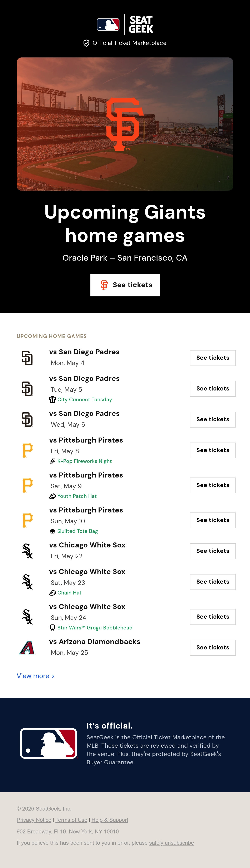Click the SeatGeek logo at top

pos(141,25)
